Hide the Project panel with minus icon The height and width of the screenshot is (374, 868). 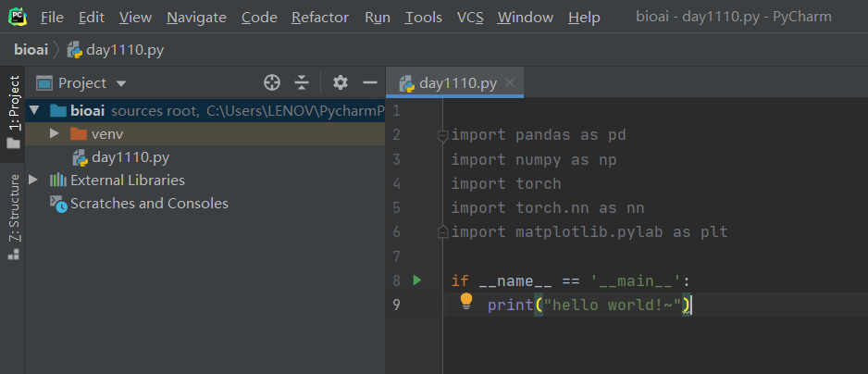coord(370,83)
